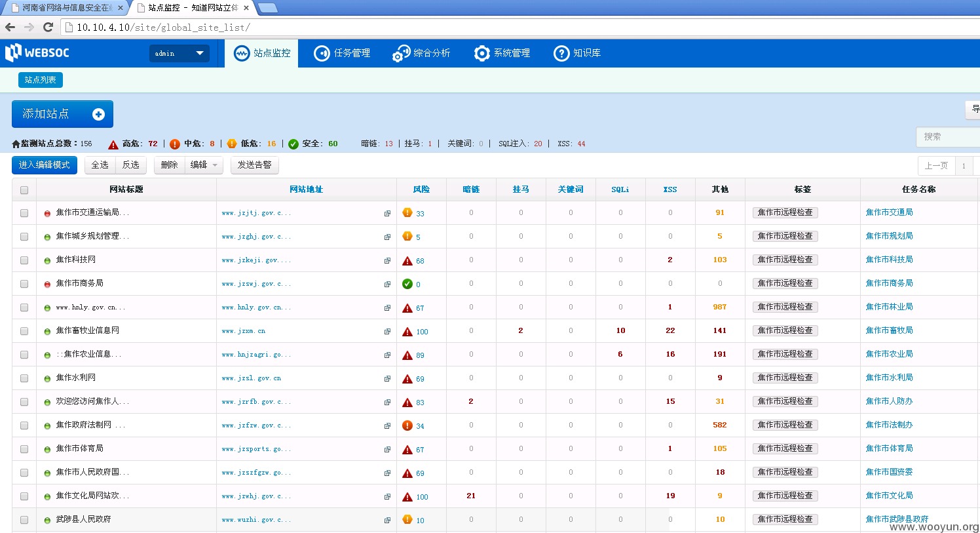Sort by the 风险 column header
This screenshot has width=980, height=533.
[421, 189]
